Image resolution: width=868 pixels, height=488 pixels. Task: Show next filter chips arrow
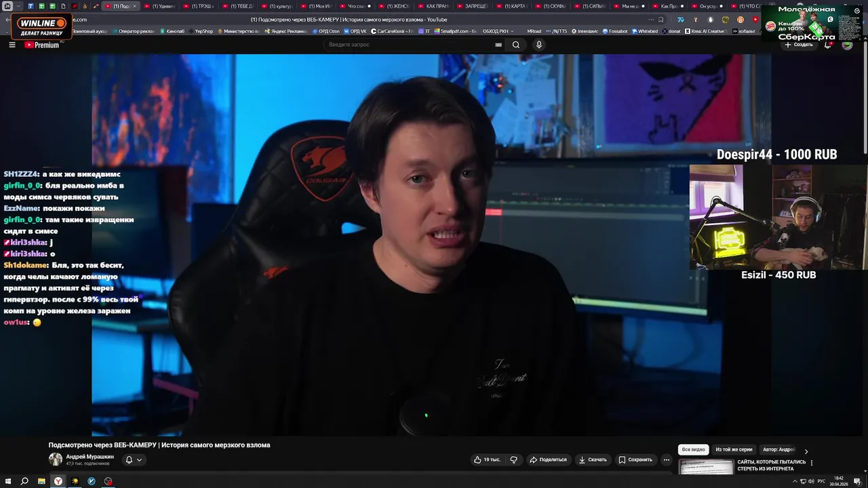[806, 451]
